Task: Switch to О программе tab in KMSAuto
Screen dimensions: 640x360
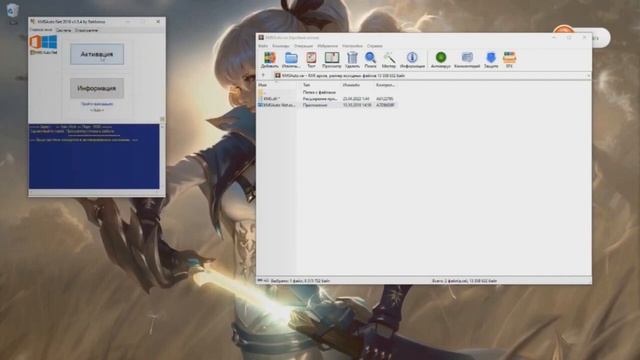Action: (x=87, y=30)
